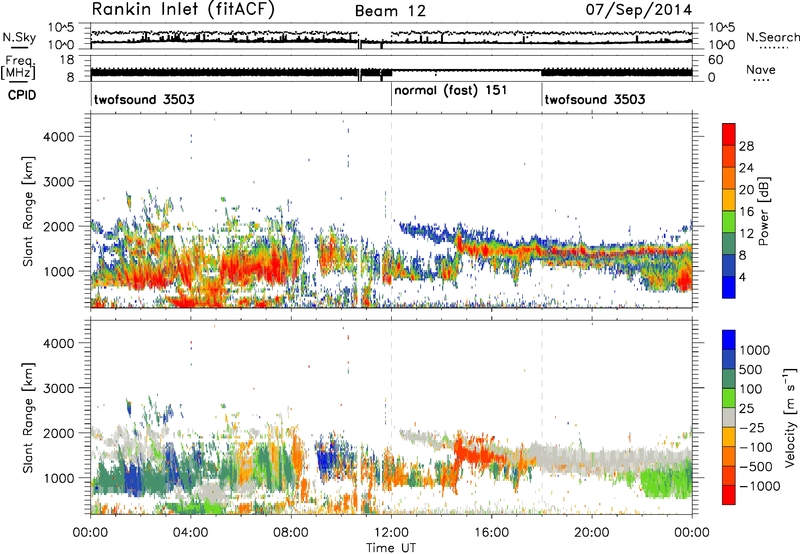Click the 'N.Search' legend label

[773, 37]
